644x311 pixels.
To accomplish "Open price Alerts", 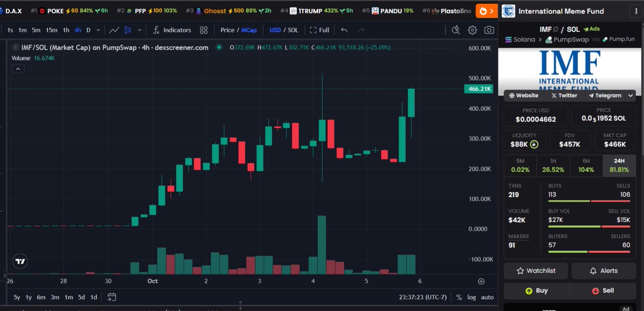I will coord(604,271).
